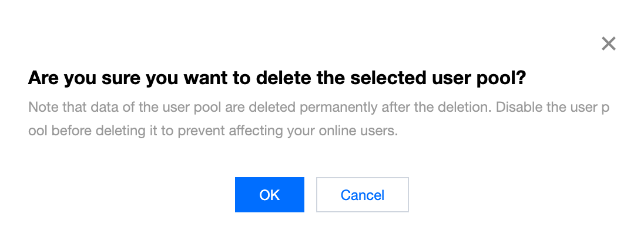Confirm deletion with the OK button

click(270, 195)
